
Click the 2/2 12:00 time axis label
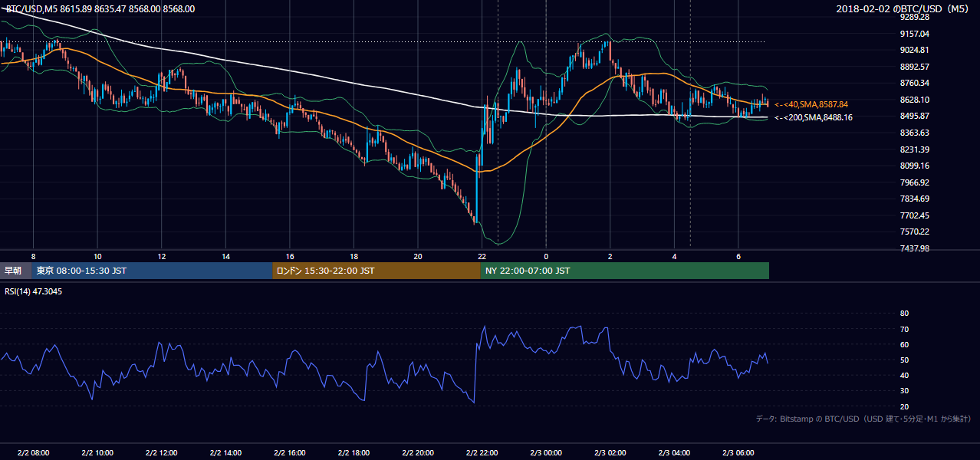click(x=161, y=453)
